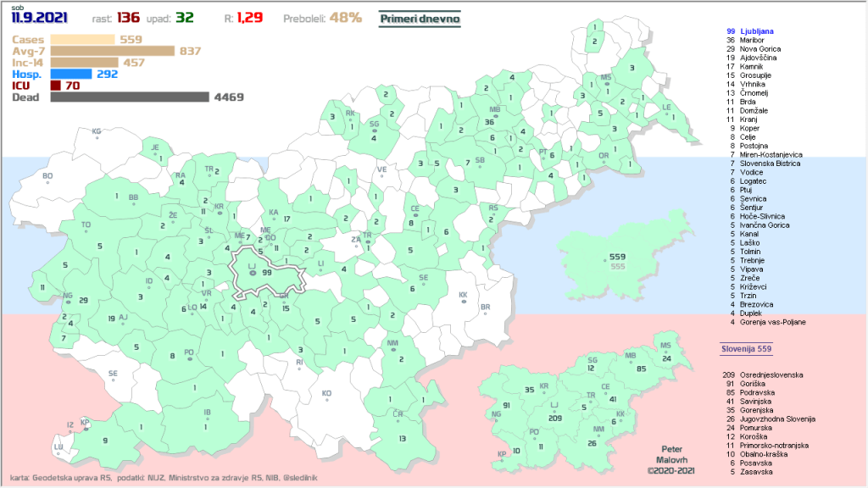The width and height of the screenshot is (868, 488).
Task: Click the Slovenija 559 heading link
Action: (x=747, y=349)
